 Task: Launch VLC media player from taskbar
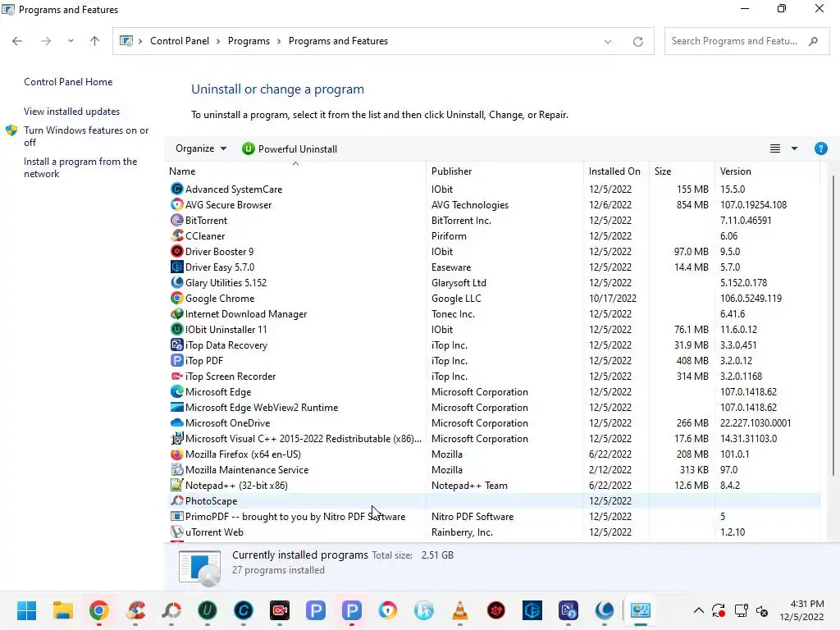coord(459,610)
